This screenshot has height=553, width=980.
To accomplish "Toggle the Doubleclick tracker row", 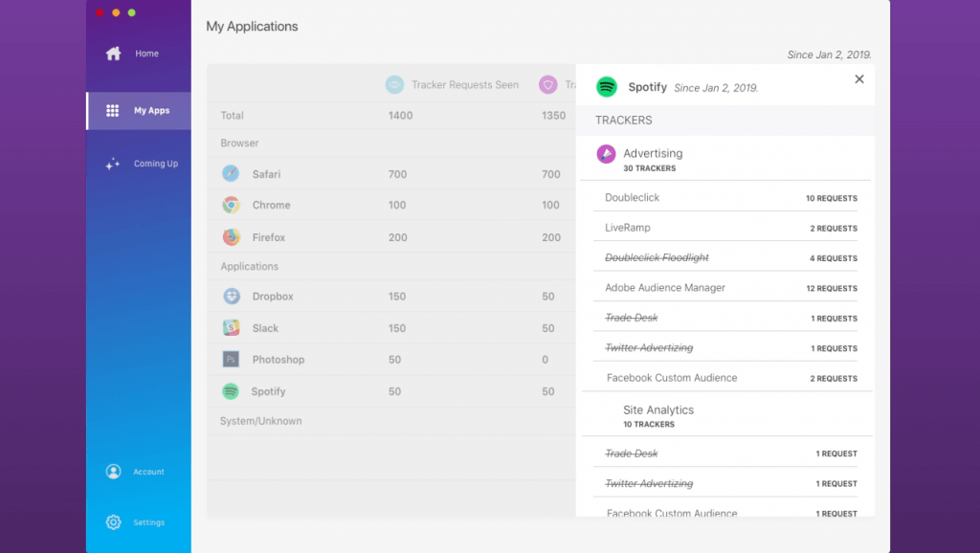I will [725, 197].
